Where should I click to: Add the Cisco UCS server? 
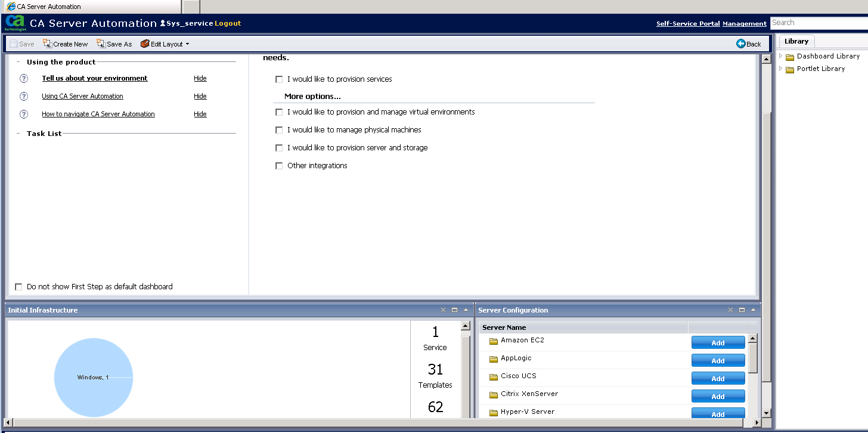[x=718, y=378]
